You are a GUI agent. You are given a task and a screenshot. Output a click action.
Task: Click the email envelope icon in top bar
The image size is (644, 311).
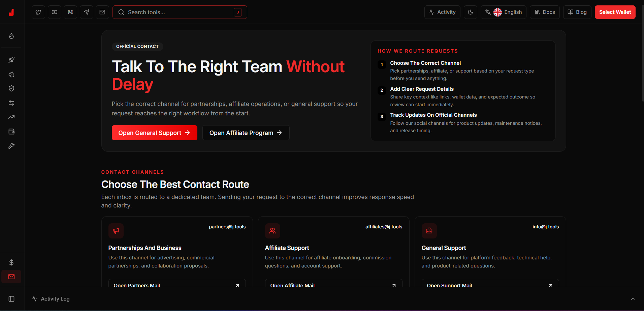click(x=102, y=12)
